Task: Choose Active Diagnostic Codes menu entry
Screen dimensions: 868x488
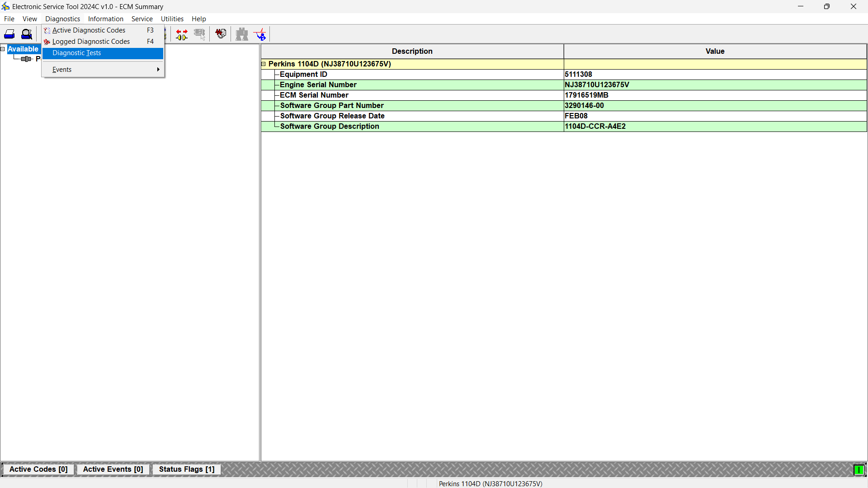Action: point(103,30)
